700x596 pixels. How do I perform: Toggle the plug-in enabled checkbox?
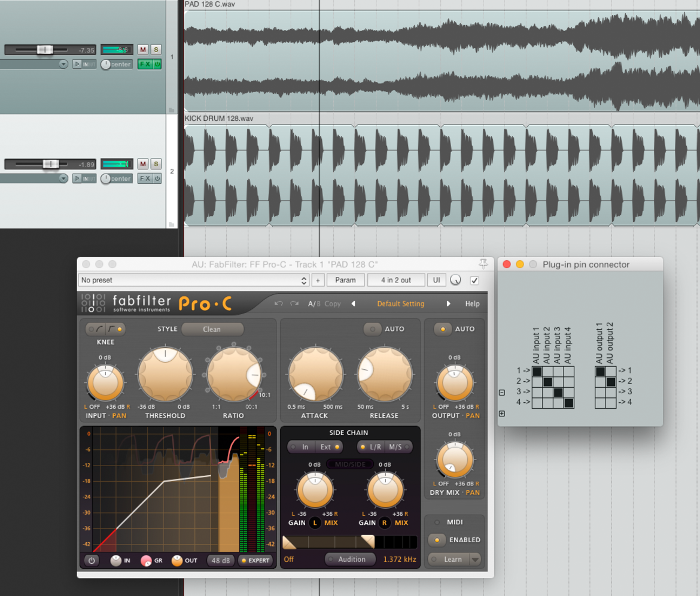click(x=474, y=281)
